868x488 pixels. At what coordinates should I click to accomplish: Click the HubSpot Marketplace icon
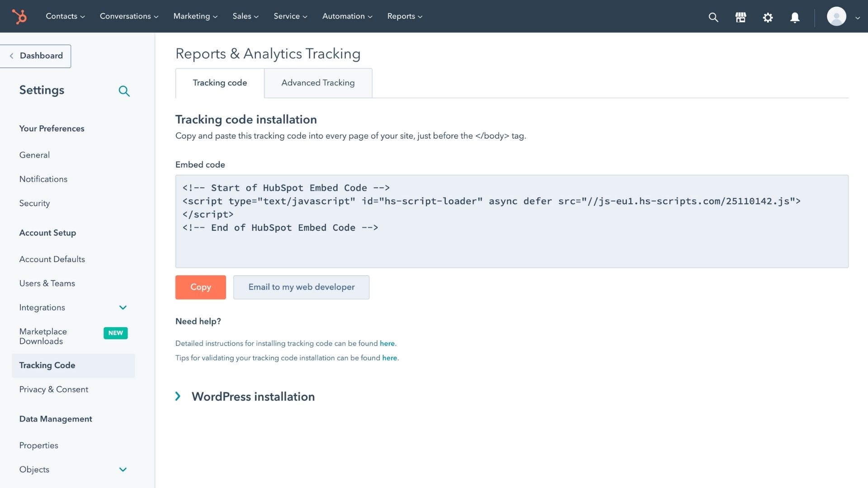741,16
